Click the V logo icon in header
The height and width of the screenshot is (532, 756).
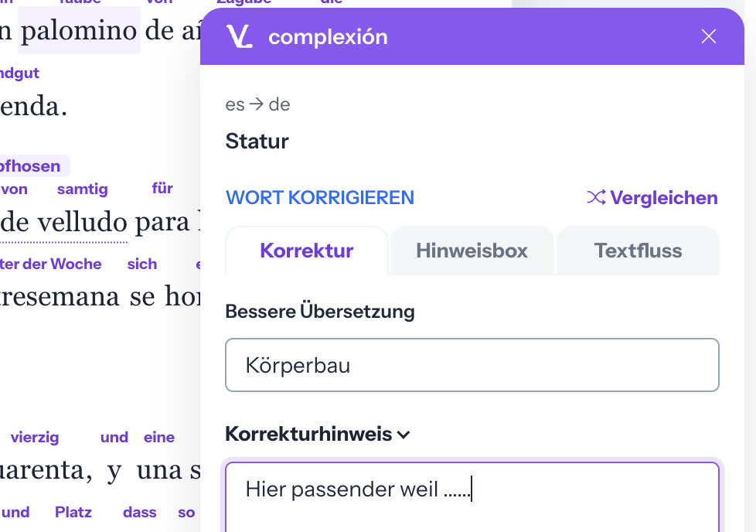239,36
